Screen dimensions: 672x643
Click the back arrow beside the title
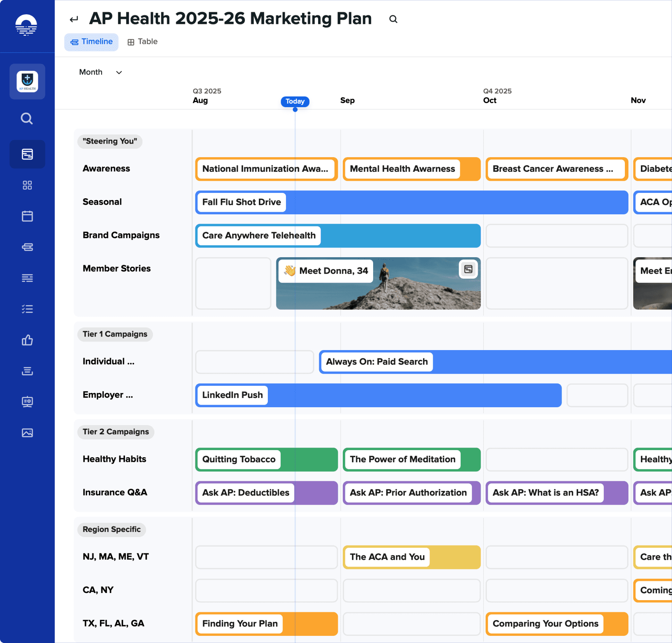74,19
